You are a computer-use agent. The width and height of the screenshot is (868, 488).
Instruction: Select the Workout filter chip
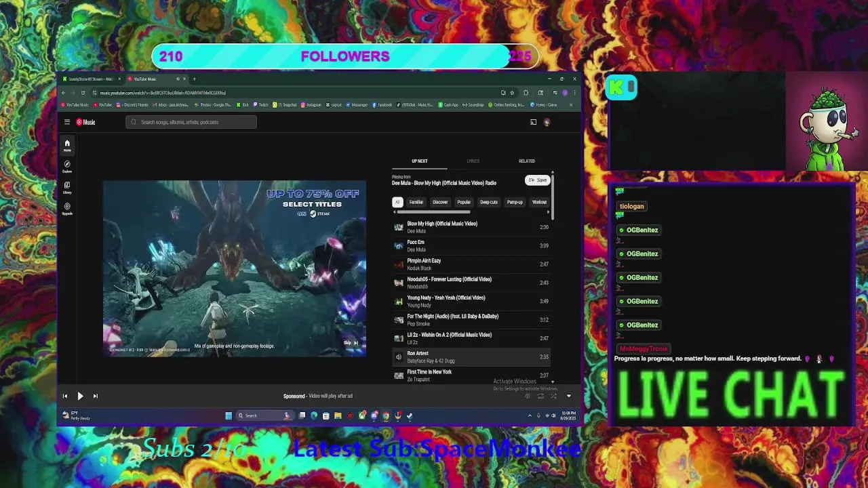[x=539, y=202]
